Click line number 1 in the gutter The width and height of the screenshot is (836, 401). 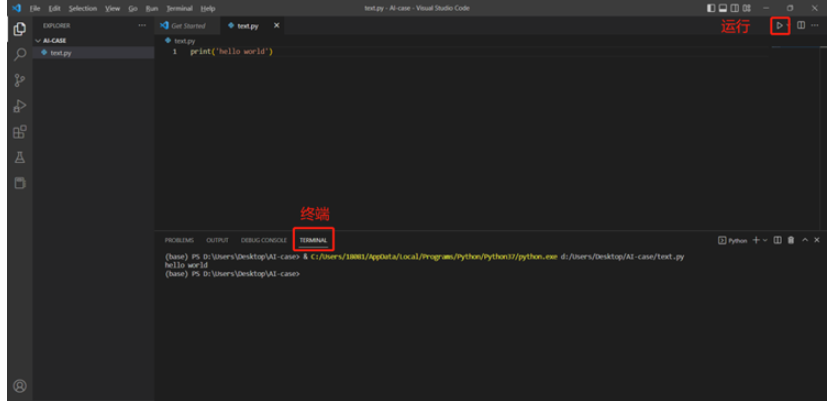[x=174, y=52]
